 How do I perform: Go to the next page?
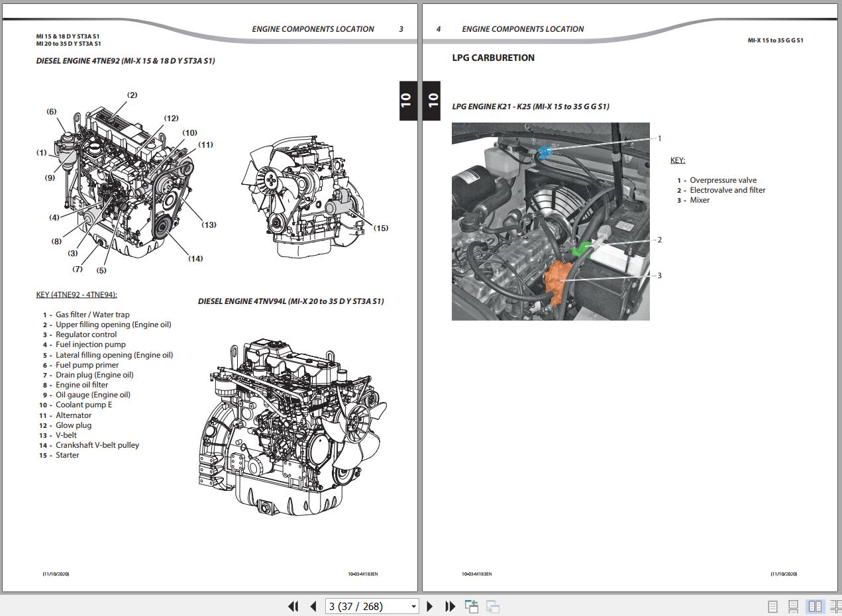tap(429, 606)
